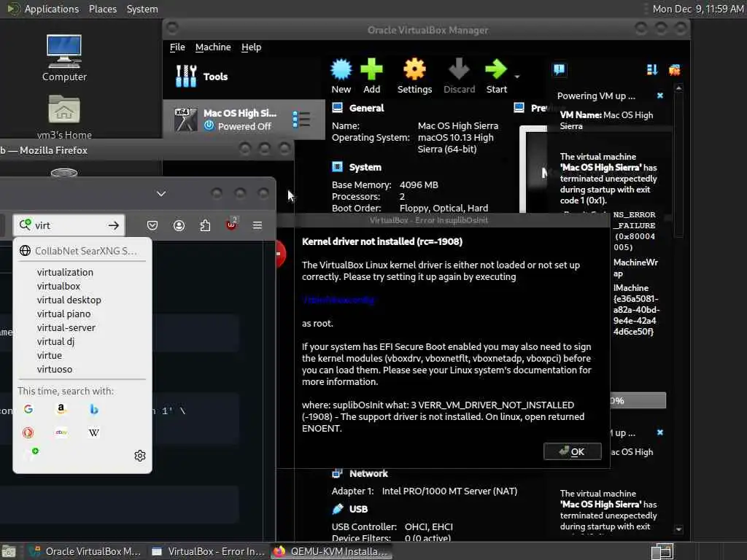Screen dimensions: 747x560
Task: Switch to QEMU-KVM Installation taskbar button
Action: point(332,551)
